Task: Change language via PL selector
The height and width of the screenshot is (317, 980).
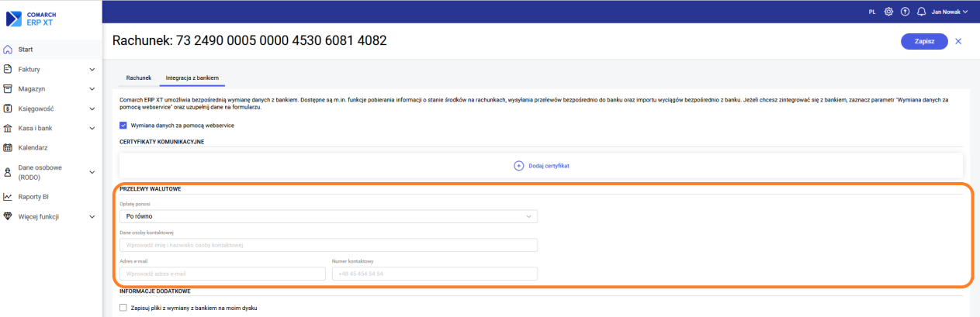Action: 872,12
